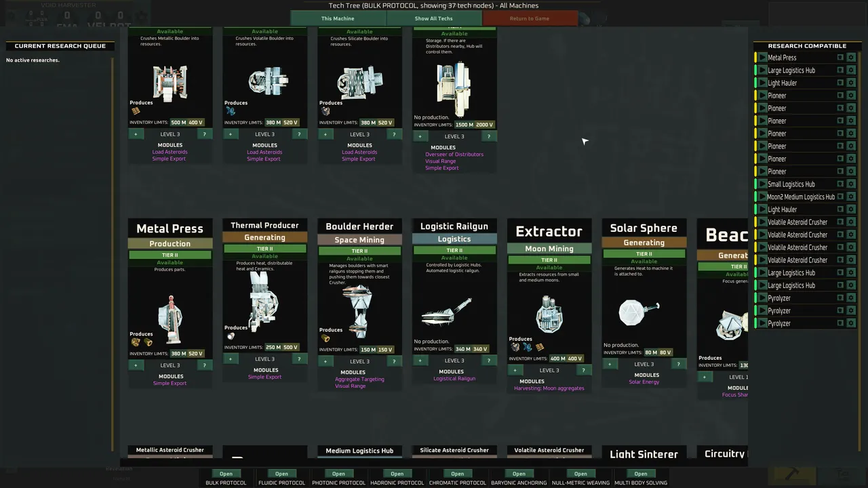The width and height of the screenshot is (868, 488).
Task: Click the help '?' on Extractor card
Action: tap(584, 370)
